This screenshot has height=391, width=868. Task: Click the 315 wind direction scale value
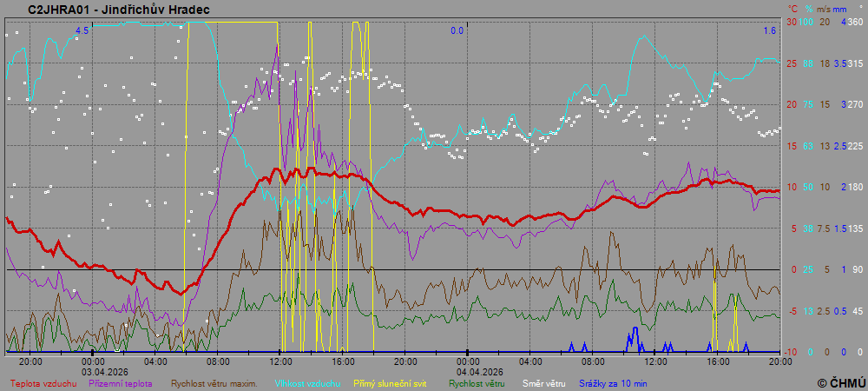point(855,63)
